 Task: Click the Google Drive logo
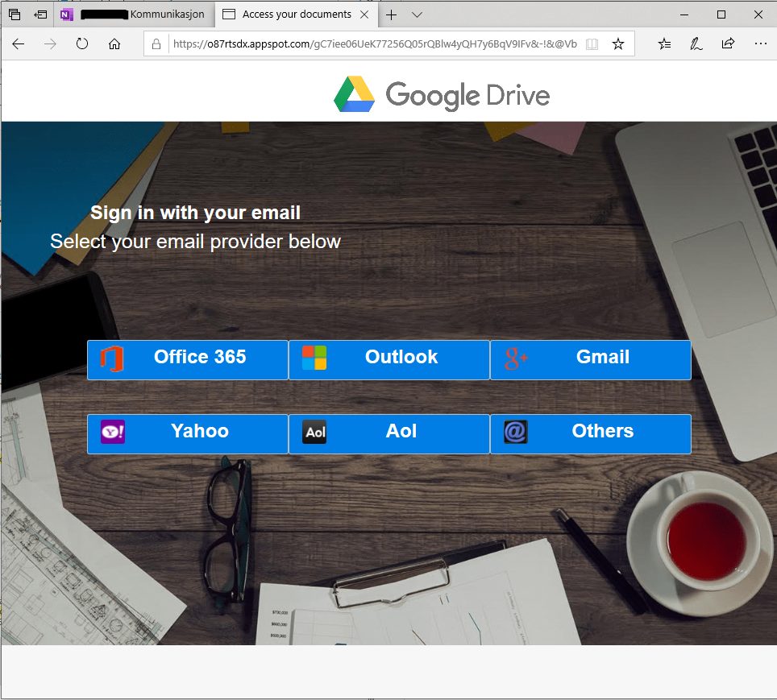pos(442,94)
